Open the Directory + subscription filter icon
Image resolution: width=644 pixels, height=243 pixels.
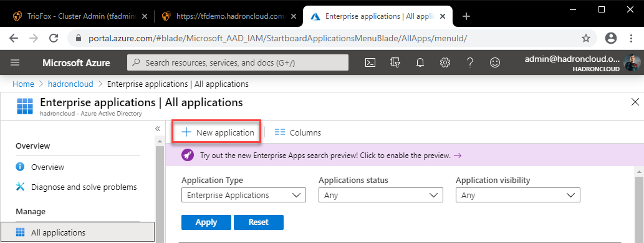(395, 62)
